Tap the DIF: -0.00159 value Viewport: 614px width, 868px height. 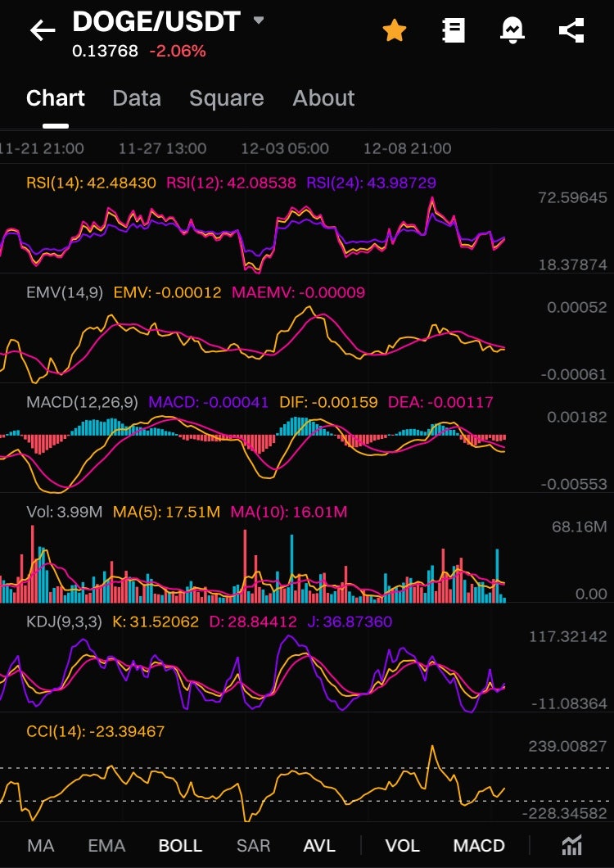(328, 402)
